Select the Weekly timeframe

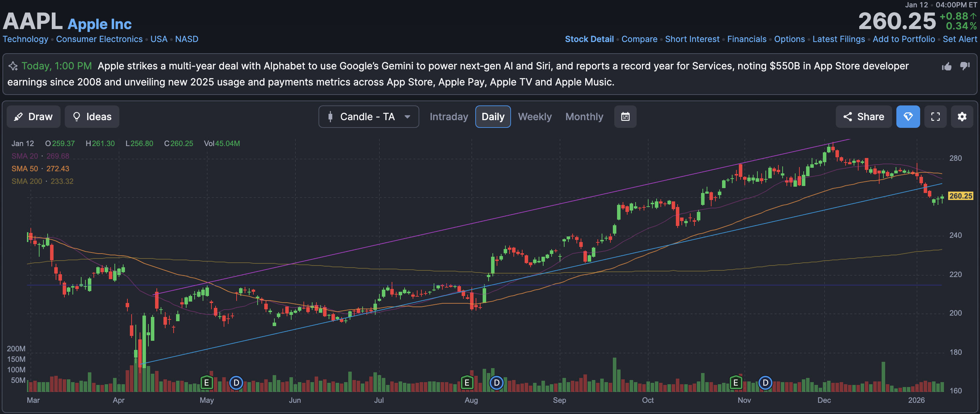534,117
